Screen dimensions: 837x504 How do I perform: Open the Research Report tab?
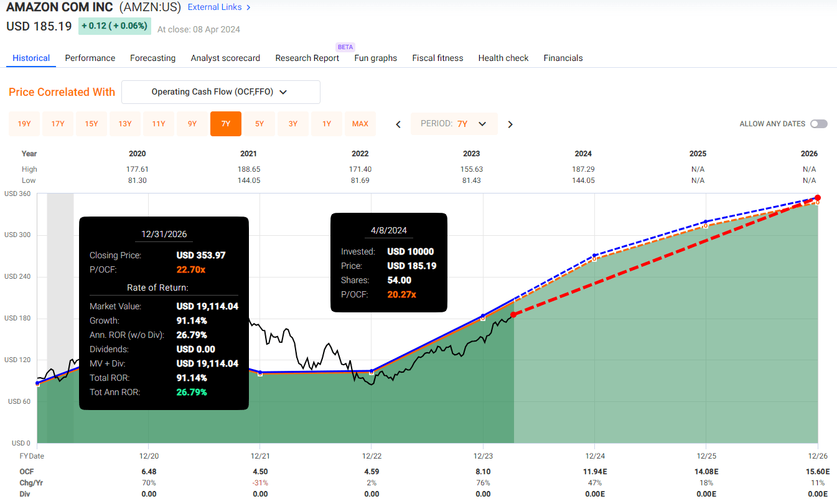click(x=307, y=58)
